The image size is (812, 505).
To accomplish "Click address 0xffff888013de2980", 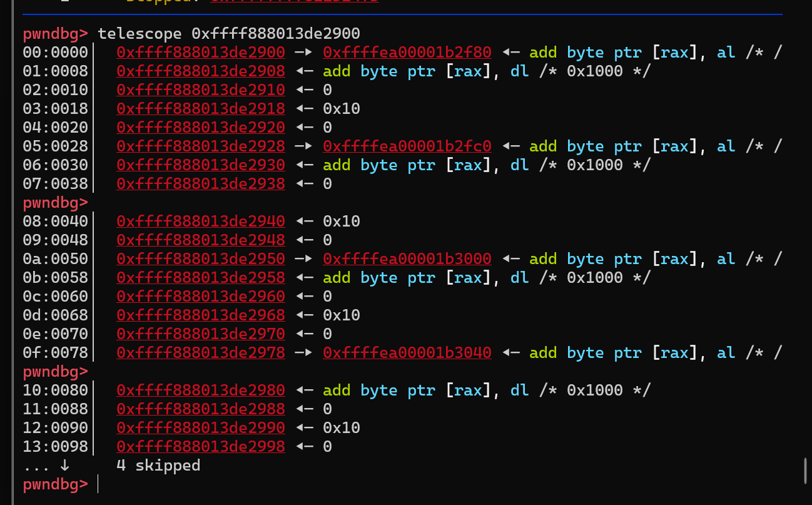I will pyautogui.click(x=200, y=390).
